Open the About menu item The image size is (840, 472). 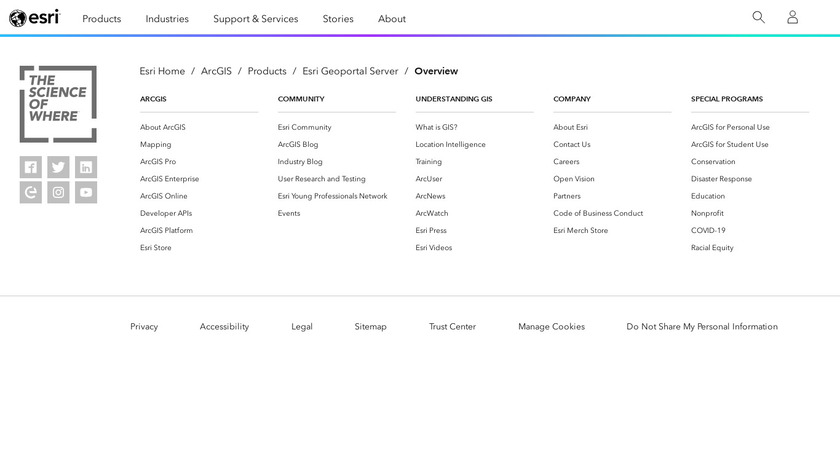pyautogui.click(x=392, y=19)
